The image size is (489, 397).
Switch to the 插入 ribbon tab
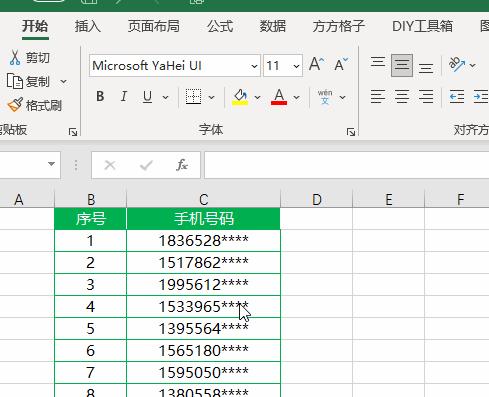pos(87,26)
